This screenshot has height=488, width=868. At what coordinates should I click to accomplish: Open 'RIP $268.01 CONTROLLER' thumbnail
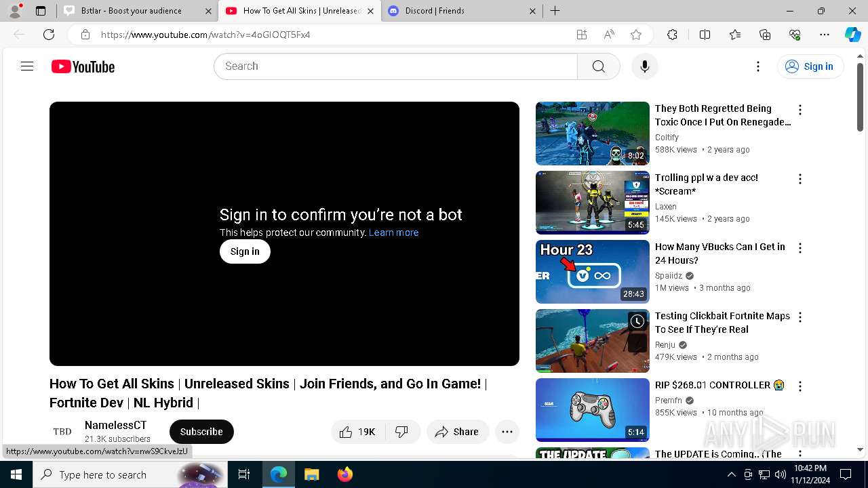pyautogui.click(x=593, y=410)
